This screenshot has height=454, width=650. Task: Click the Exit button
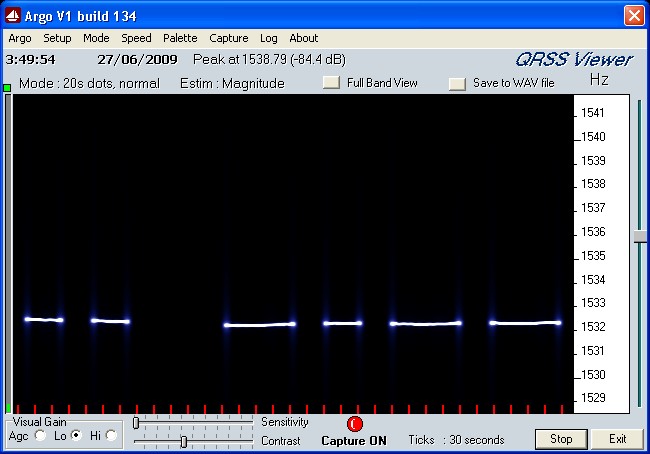617,439
